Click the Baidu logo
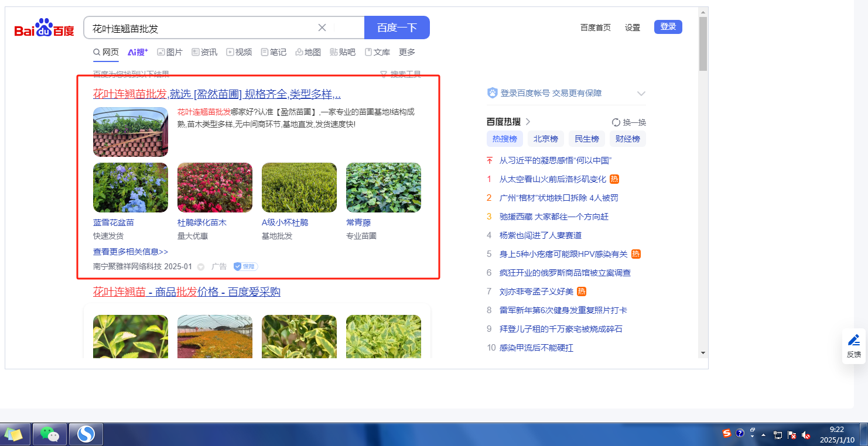The image size is (868, 446). 45,28
